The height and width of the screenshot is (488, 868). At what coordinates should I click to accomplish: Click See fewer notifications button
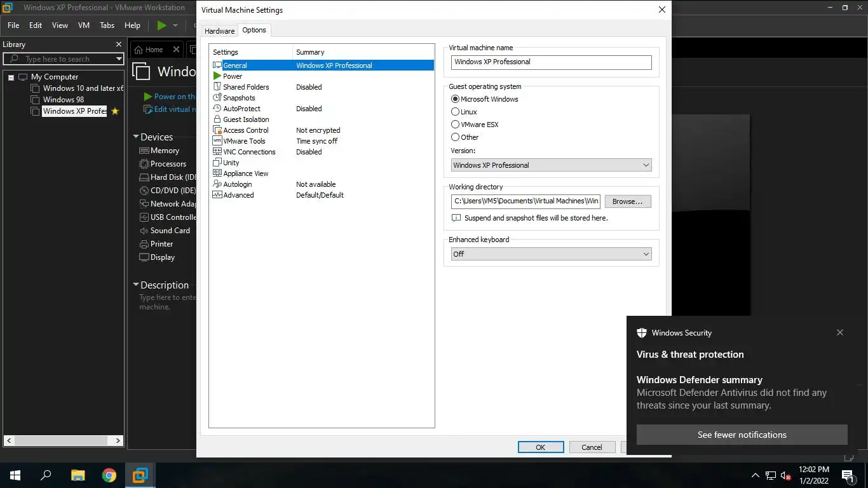742,435
